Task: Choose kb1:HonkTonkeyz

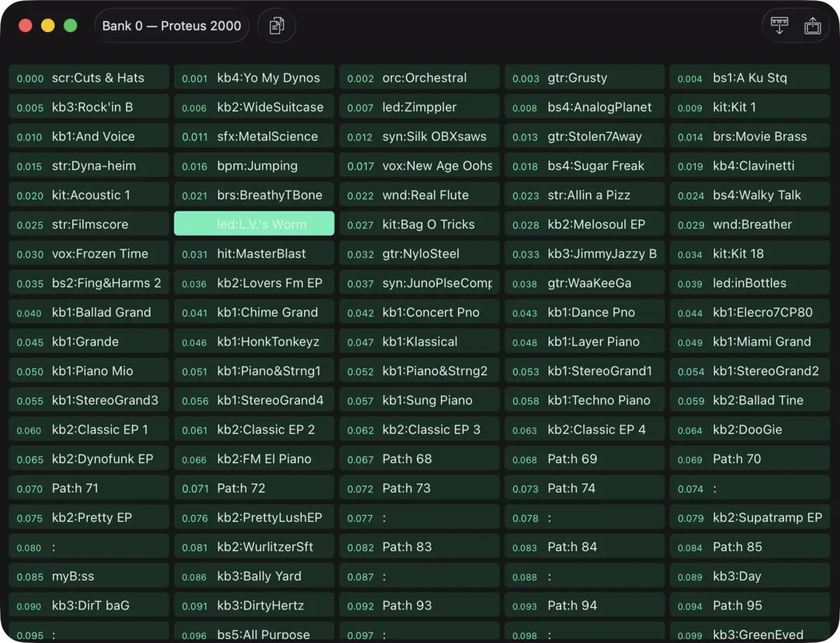Action: point(254,342)
